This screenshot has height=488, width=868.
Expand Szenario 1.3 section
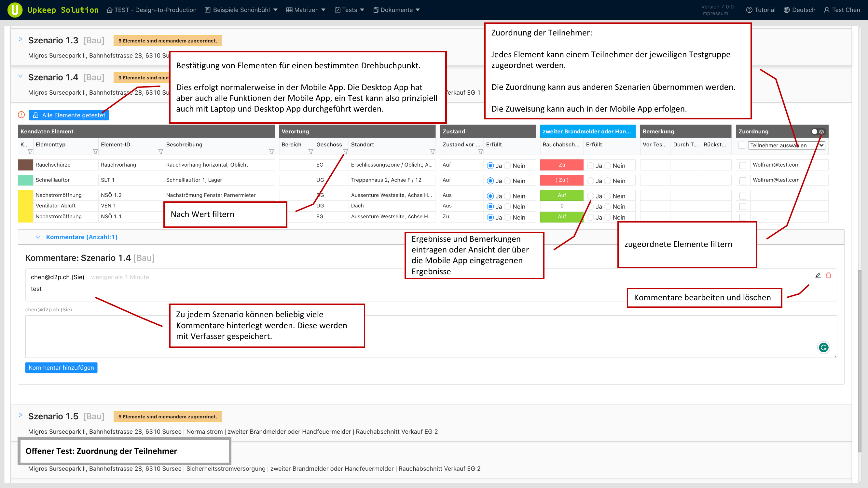tap(21, 39)
